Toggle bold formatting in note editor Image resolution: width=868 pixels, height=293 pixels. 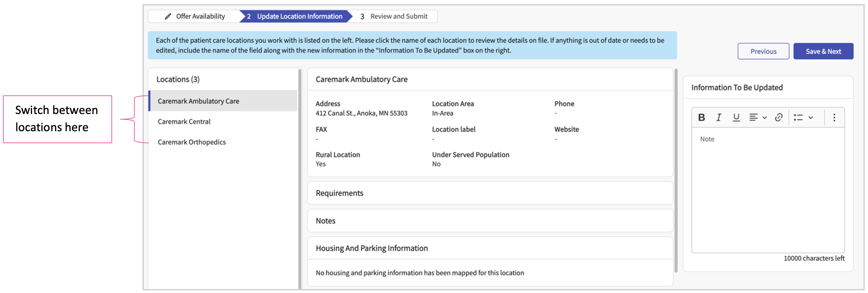(702, 118)
